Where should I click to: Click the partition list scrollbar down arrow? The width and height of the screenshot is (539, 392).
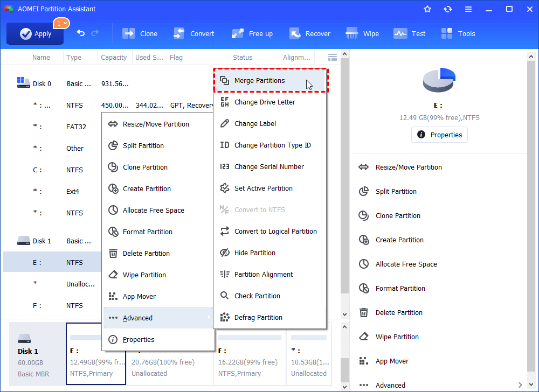pyautogui.click(x=344, y=314)
